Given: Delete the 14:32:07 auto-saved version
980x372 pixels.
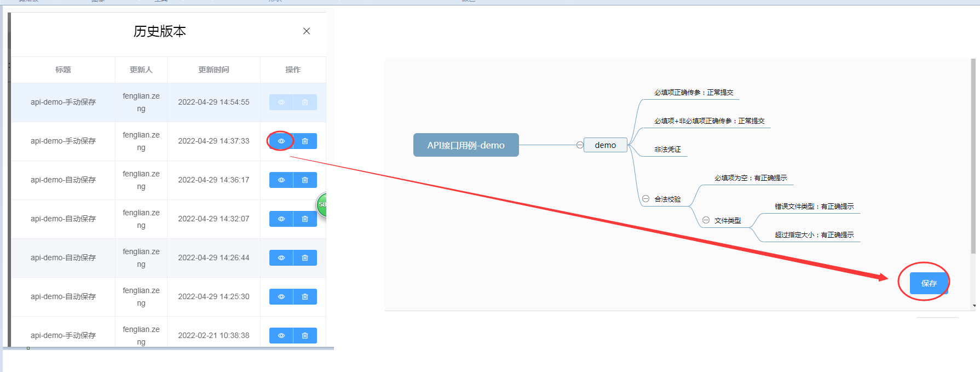Looking at the screenshot, I should tap(305, 219).
